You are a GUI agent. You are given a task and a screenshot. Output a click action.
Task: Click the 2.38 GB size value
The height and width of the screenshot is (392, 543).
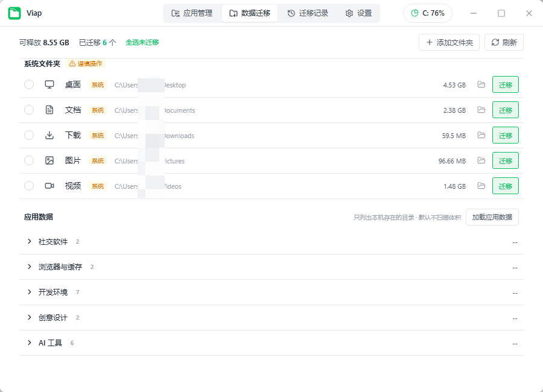(454, 110)
